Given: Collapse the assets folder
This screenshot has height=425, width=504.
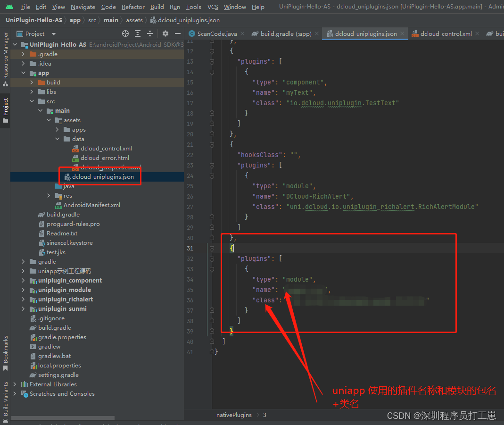Looking at the screenshot, I should tap(49, 120).
